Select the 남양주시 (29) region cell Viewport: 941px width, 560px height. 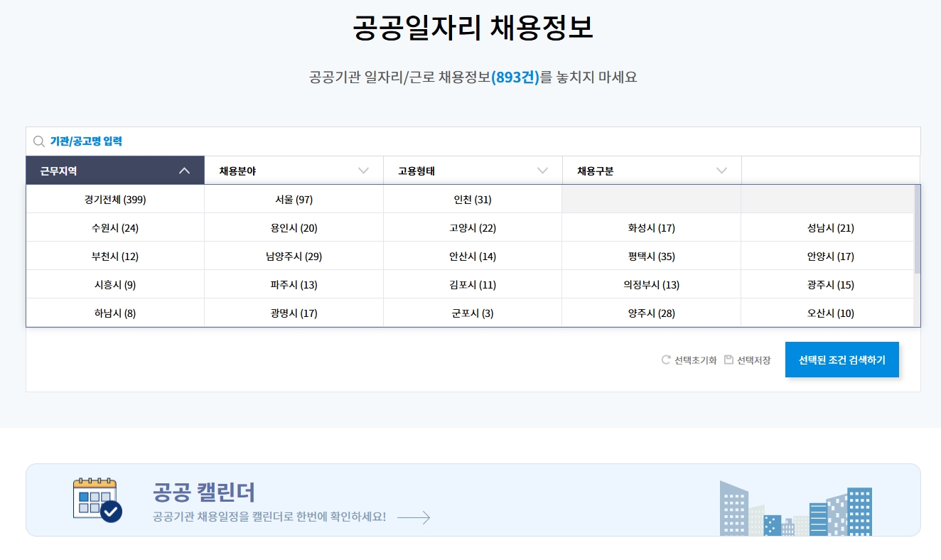click(294, 256)
